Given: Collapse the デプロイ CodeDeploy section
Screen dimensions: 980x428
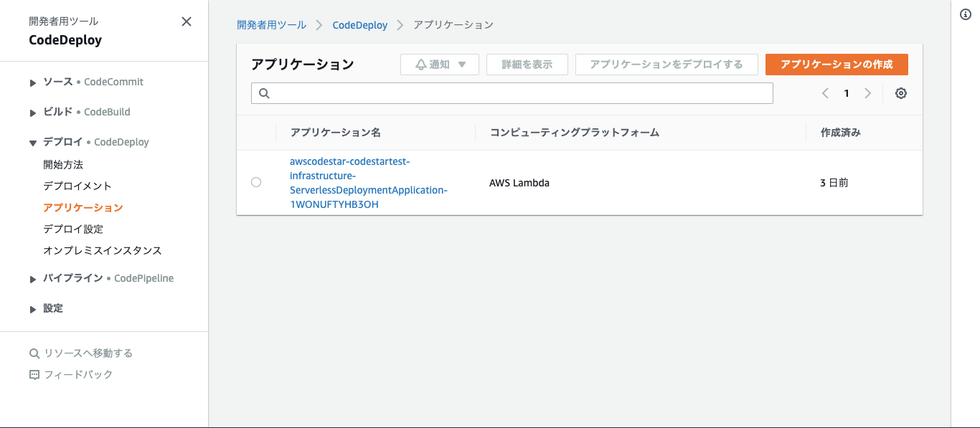Looking at the screenshot, I should [33, 143].
